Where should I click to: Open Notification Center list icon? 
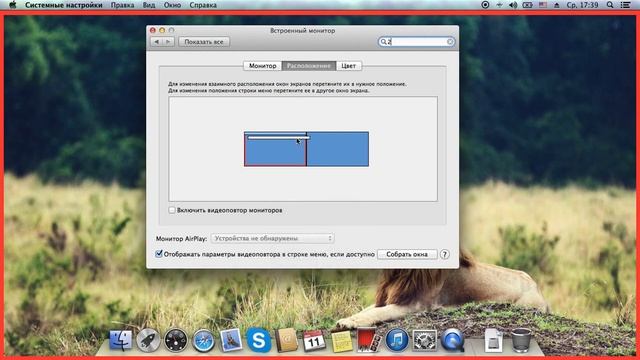point(625,5)
